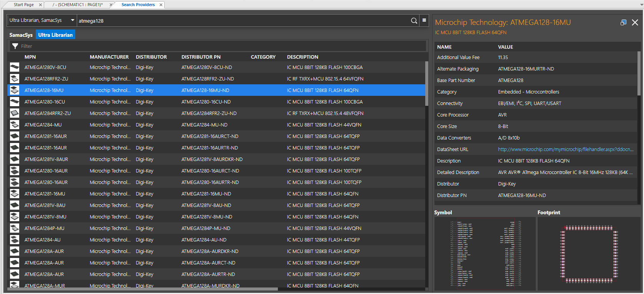This screenshot has height=294, width=644.
Task: Switch to the SamacSys tab
Action: [21, 35]
